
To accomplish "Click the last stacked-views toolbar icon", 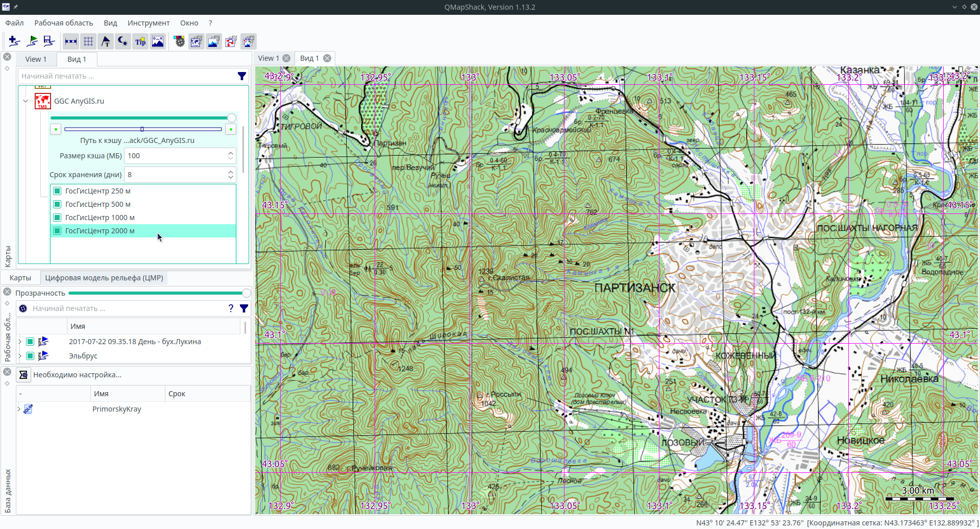I will pyautogui.click(x=249, y=41).
